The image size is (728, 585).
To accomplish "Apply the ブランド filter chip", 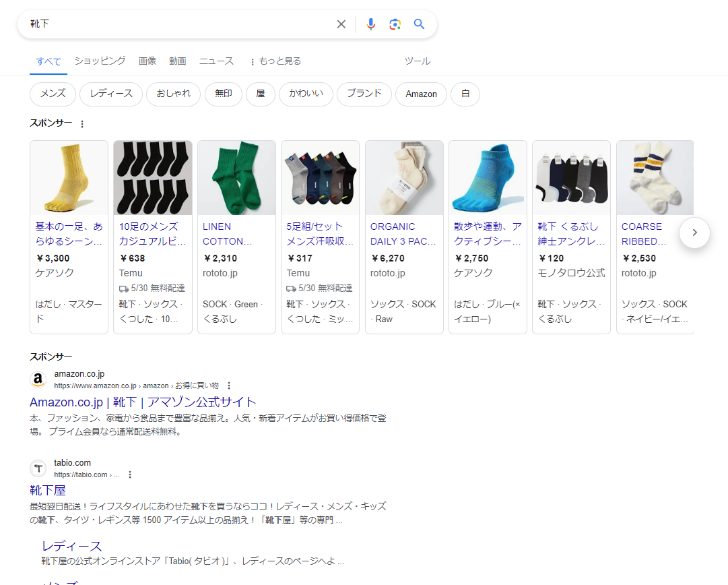I will [364, 94].
